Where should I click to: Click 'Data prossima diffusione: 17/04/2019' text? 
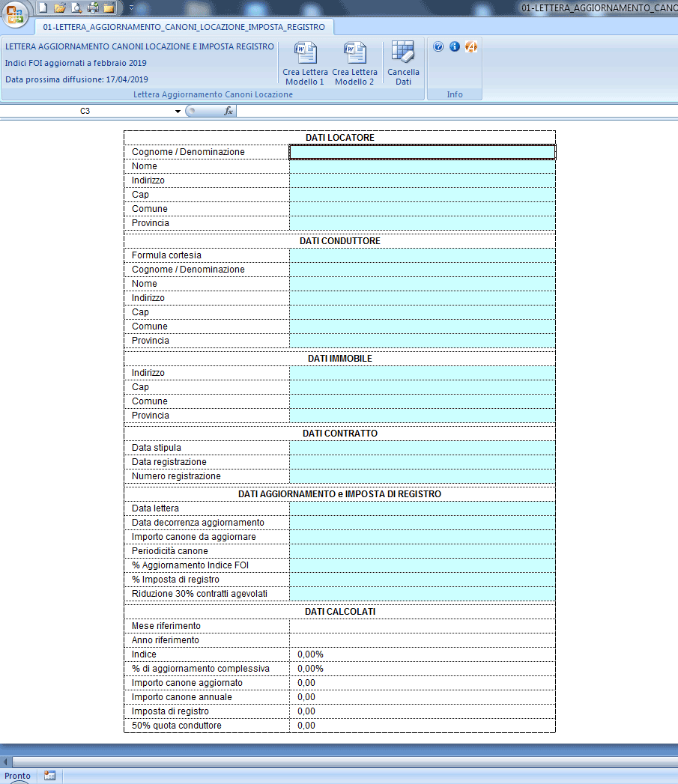point(76,79)
